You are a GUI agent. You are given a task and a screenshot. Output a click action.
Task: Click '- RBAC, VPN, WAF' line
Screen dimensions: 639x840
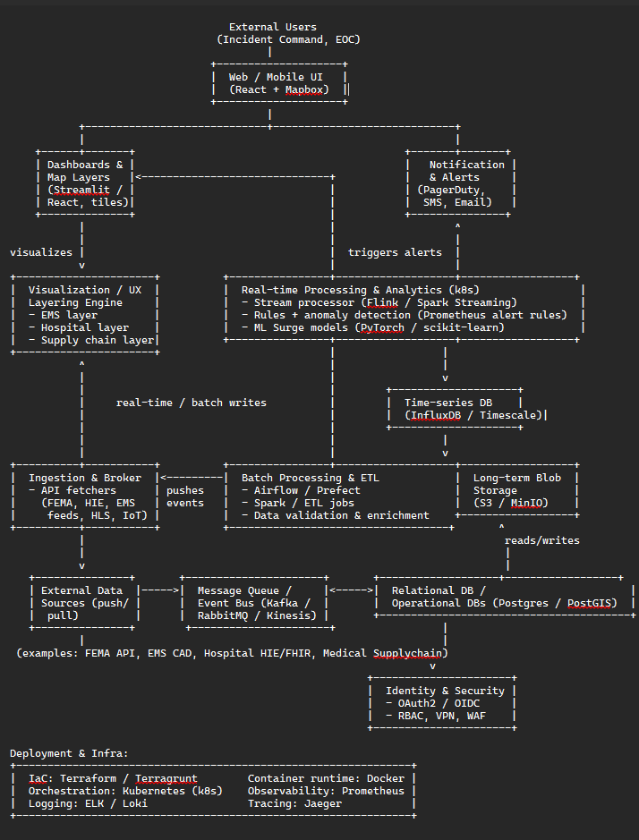pos(436,716)
